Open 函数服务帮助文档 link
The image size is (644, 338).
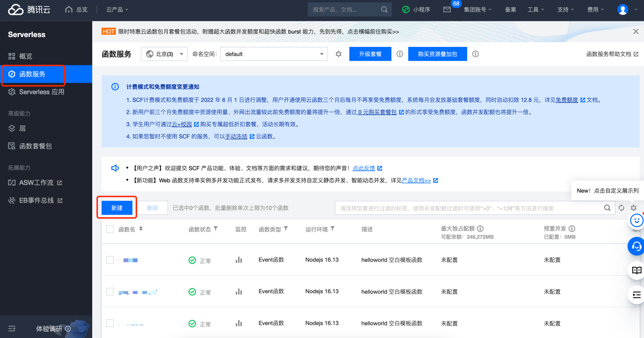[x=612, y=54]
